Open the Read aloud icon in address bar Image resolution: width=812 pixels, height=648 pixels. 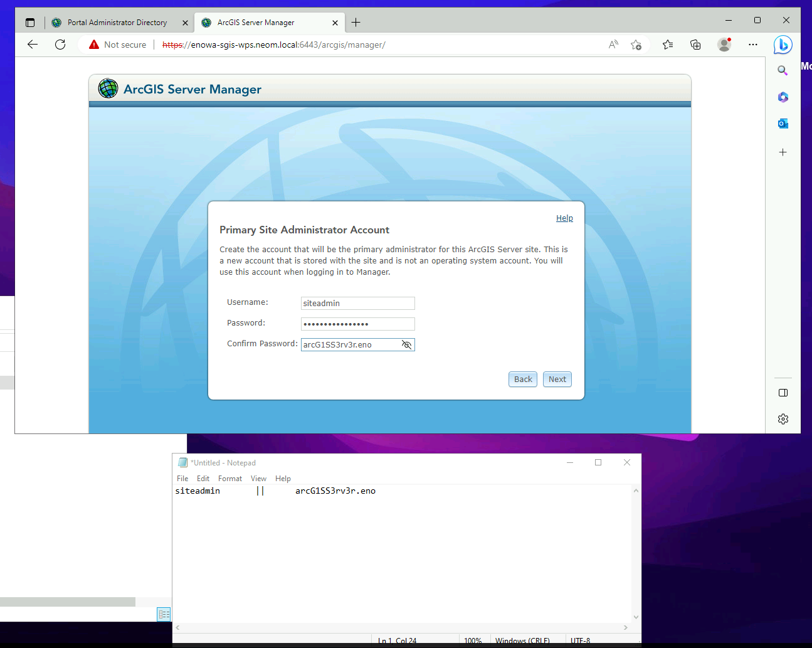pos(613,45)
